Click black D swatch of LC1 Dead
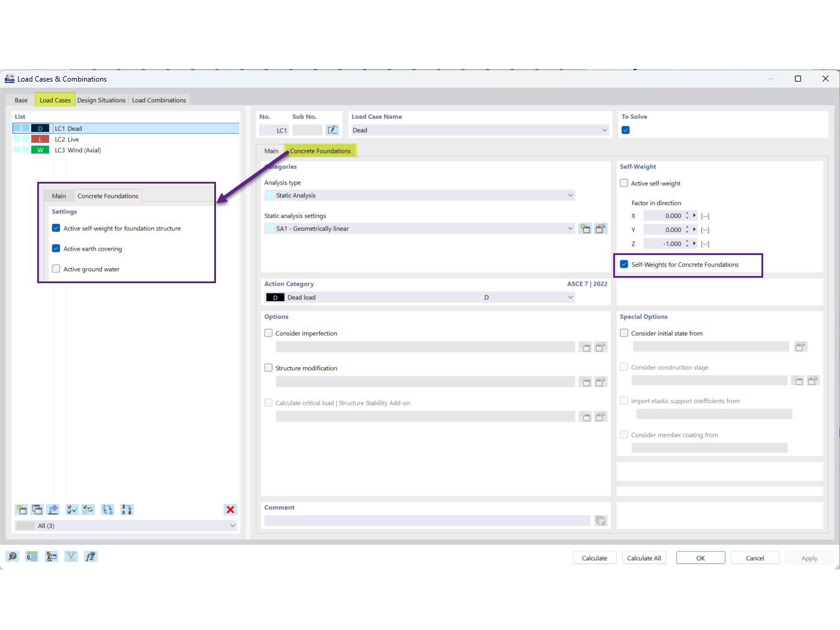Viewport: 840px width, 630px height. point(40,128)
